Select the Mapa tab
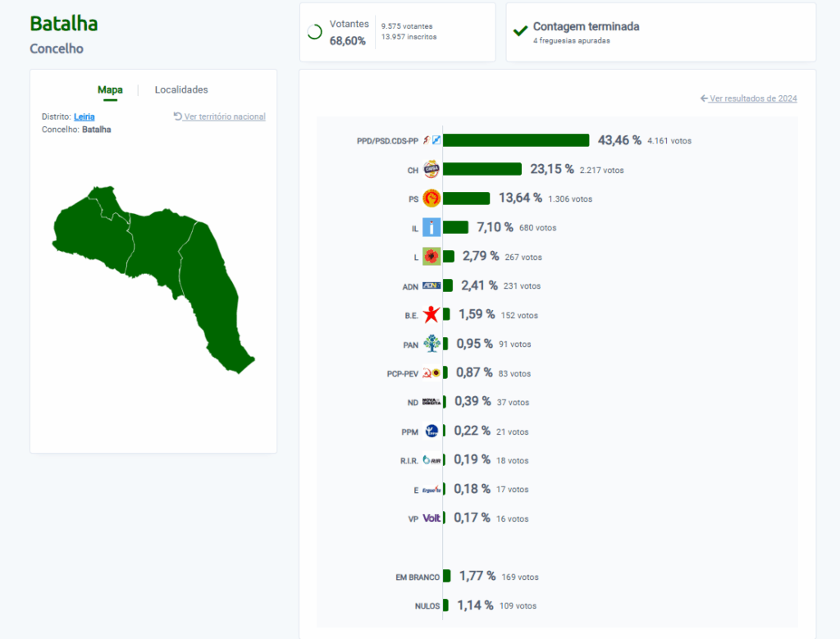 tap(110, 90)
